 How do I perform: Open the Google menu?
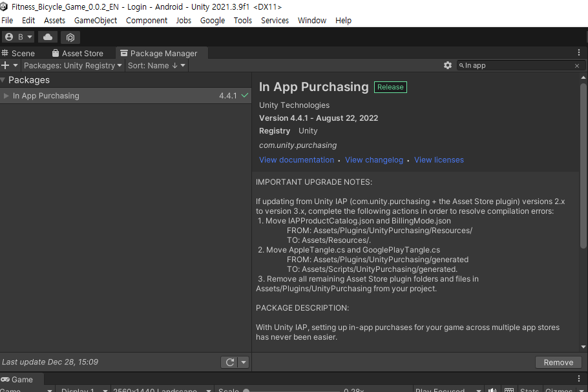[x=212, y=21]
